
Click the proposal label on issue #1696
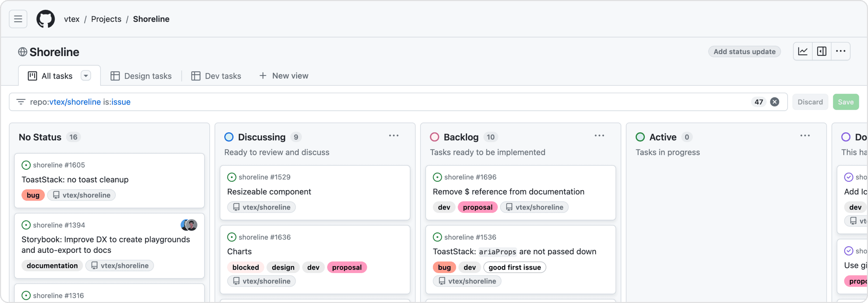click(x=477, y=207)
